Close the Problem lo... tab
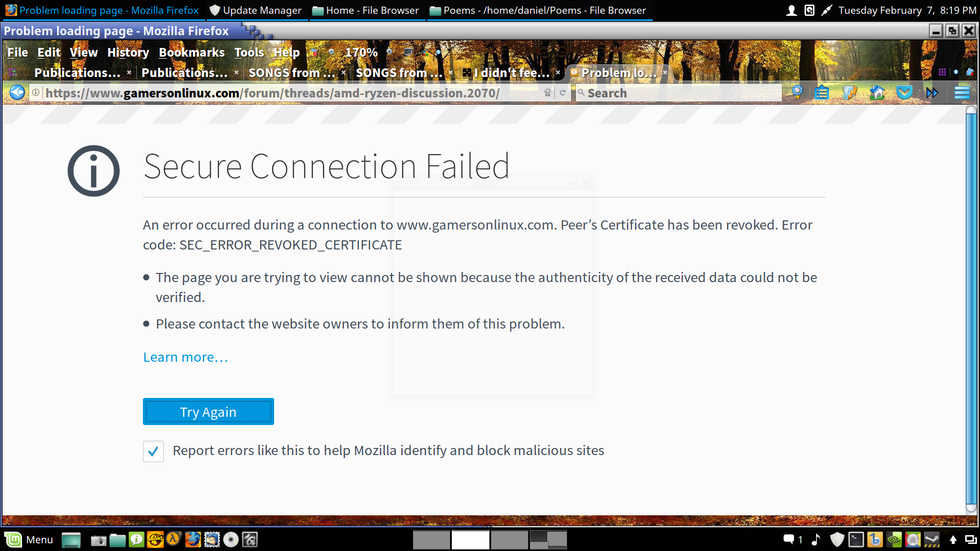 [x=665, y=72]
